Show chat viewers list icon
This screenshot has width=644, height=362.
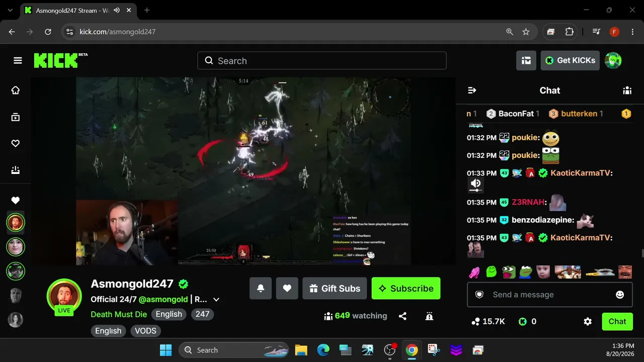pos(627,90)
